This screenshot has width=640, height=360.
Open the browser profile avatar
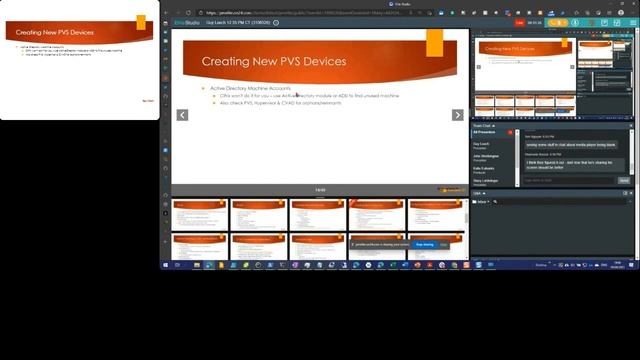(620, 13)
